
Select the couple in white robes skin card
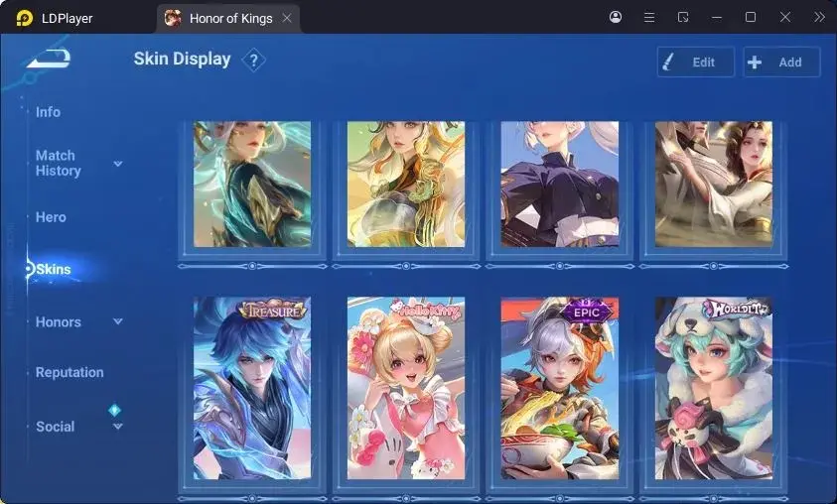pos(713,184)
